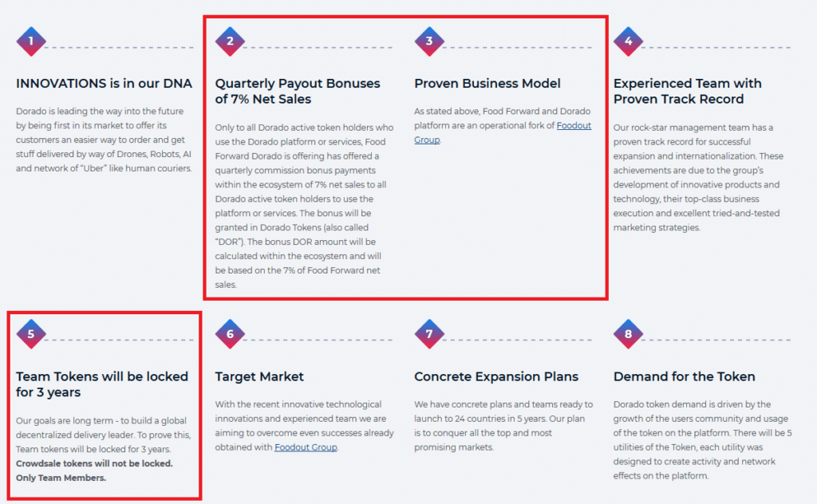Click the number 7 diamond badge
Screen dimensions: 817x504
(429, 334)
